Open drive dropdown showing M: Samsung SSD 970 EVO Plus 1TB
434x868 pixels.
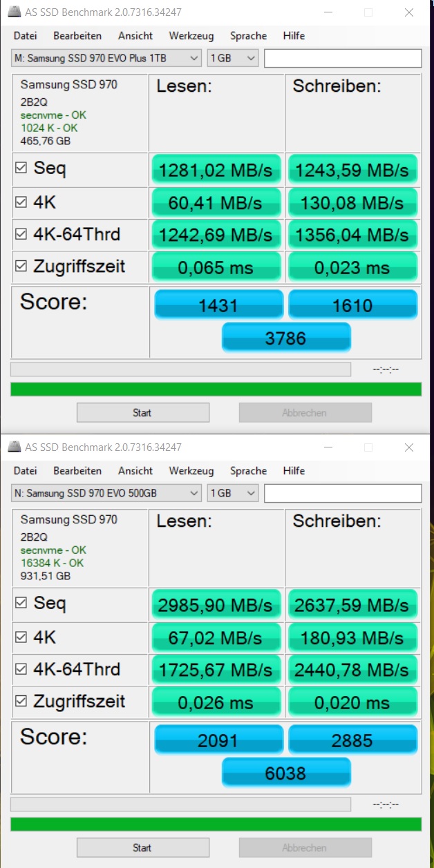point(106,58)
